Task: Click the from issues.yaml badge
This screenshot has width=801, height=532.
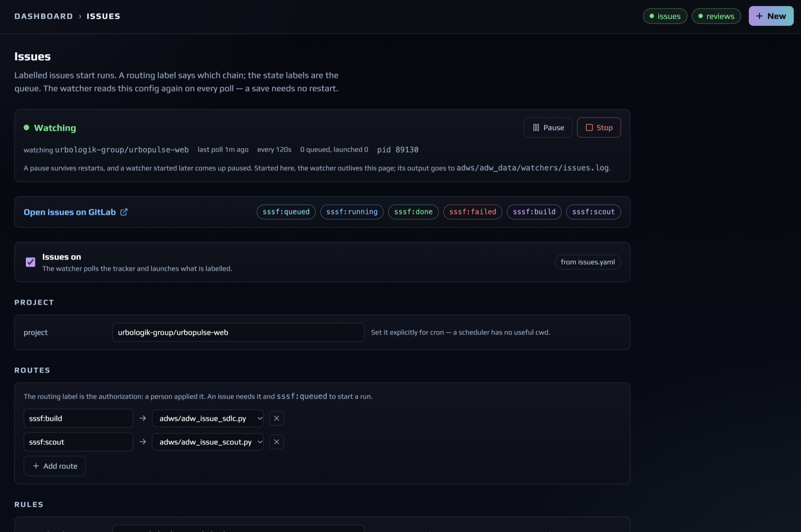Action: [x=587, y=262]
